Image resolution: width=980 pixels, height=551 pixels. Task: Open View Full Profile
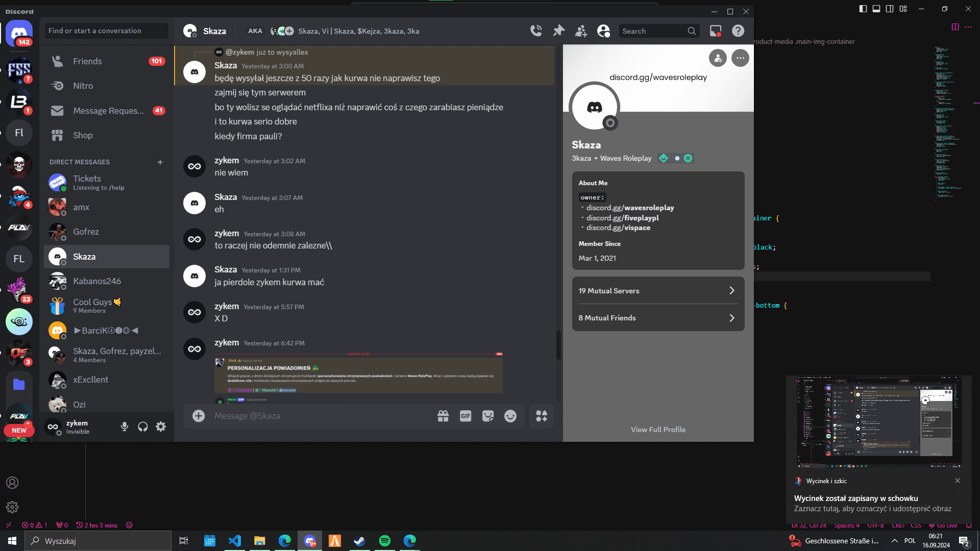click(x=658, y=430)
